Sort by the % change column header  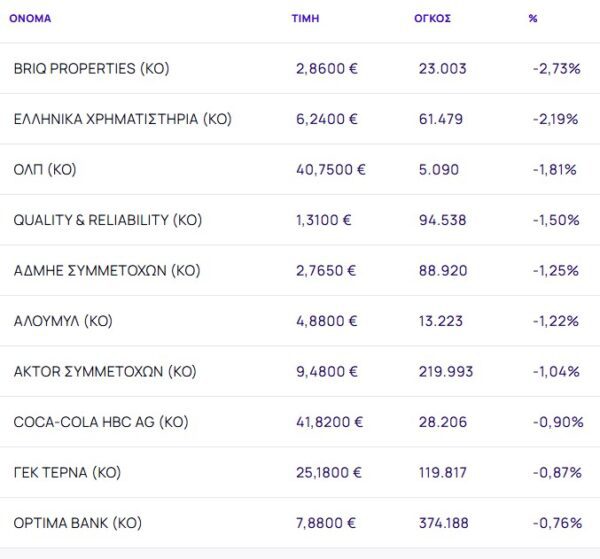[x=533, y=18]
